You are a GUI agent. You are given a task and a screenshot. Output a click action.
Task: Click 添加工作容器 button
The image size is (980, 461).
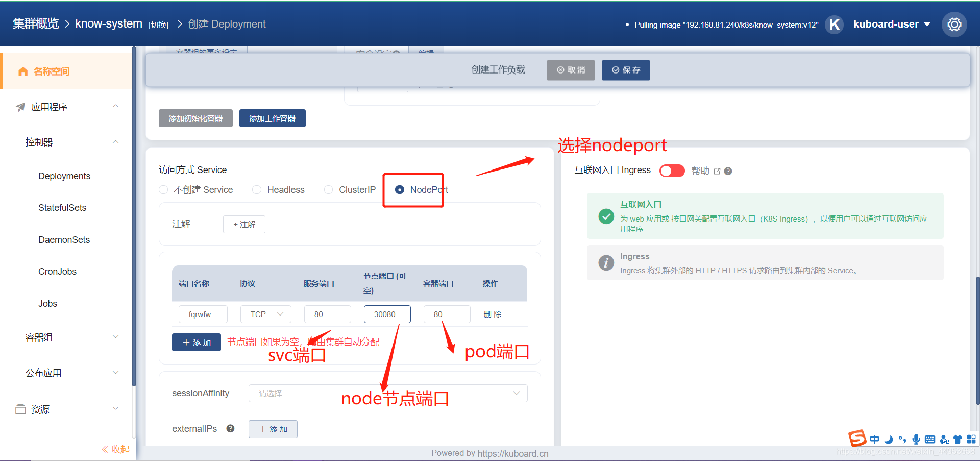(x=272, y=118)
